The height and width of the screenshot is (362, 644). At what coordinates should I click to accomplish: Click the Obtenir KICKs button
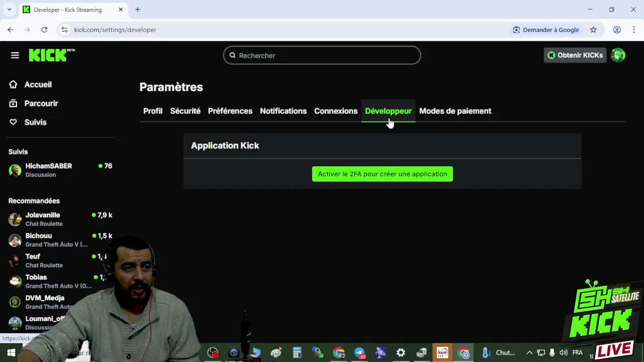coord(575,55)
